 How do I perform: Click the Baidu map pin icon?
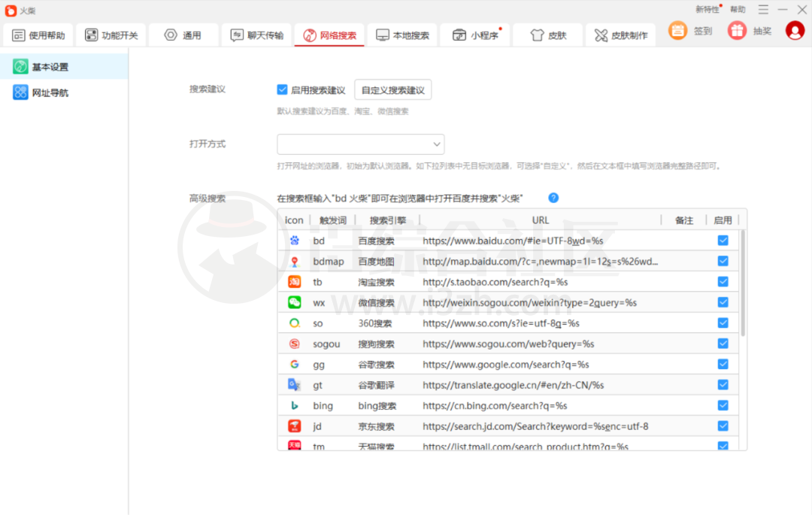click(x=294, y=262)
